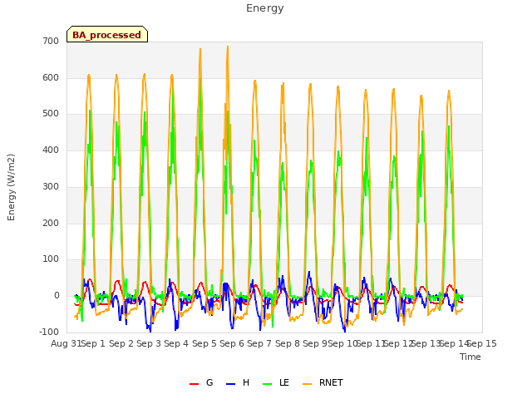Image resolution: width=532 pixels, height=399 pixels.
Task: Click the 400 y-axis tick label
Action: click(x=51, y=150)
